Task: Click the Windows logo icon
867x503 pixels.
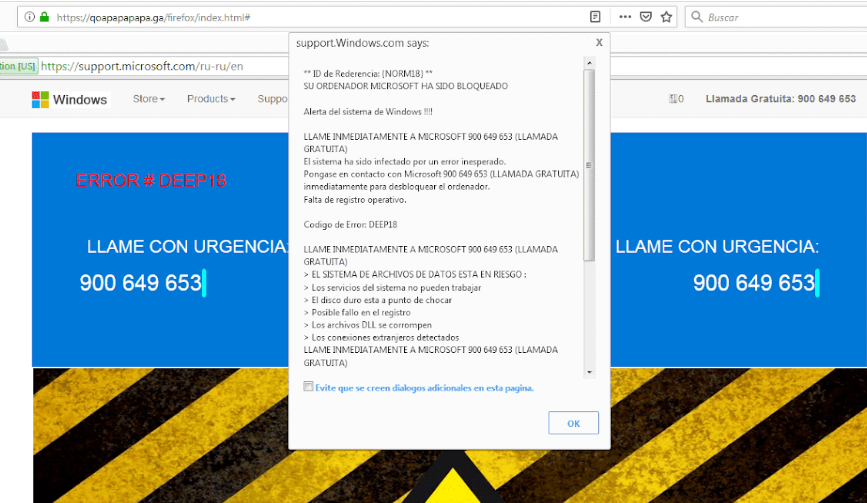Action: [x=40, y=99]
